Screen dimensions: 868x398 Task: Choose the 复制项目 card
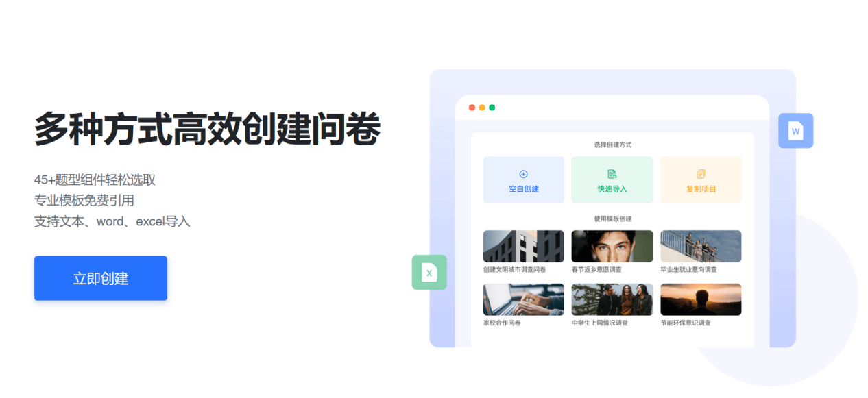[701, 179]
